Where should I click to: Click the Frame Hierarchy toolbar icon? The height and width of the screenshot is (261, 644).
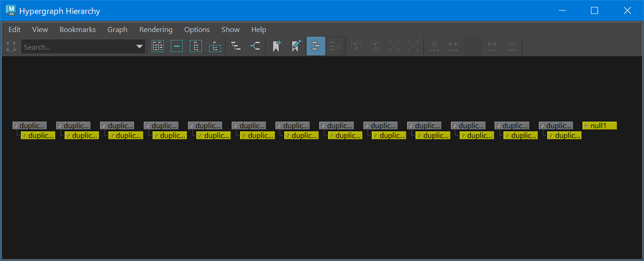[196, 46]
